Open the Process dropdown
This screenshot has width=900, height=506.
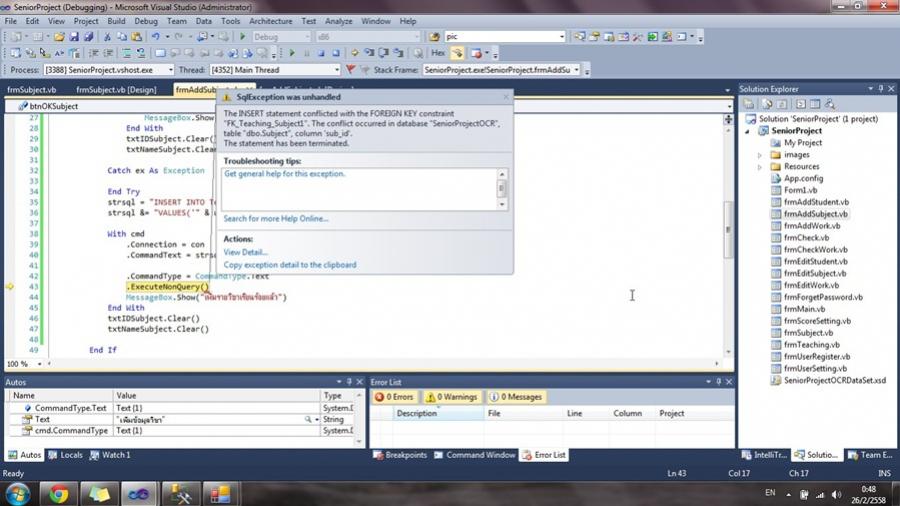pos(170,70)
